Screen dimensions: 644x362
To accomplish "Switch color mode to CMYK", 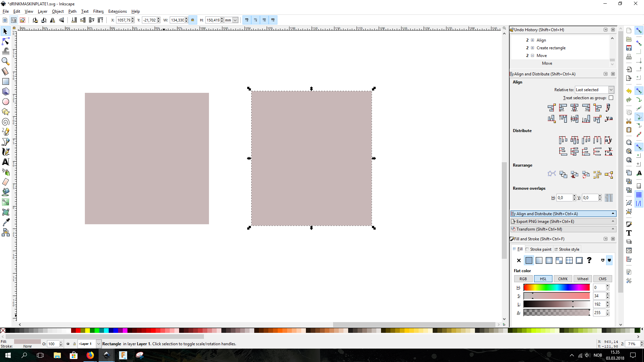I will tap(563, 279).
